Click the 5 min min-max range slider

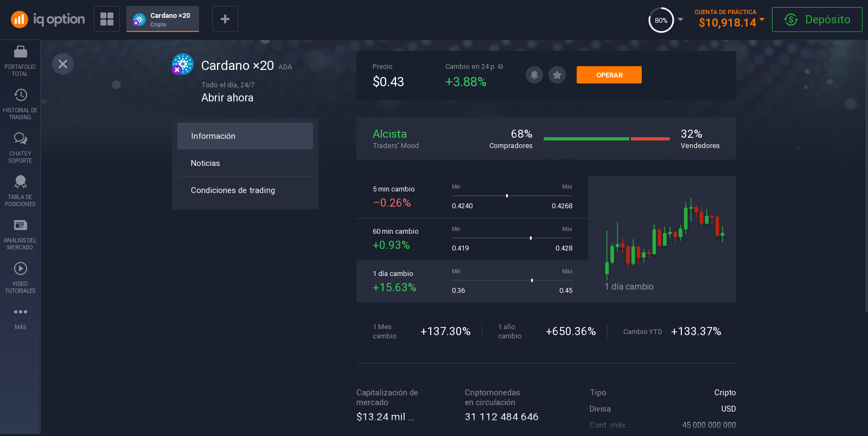(x=512, y=196)
